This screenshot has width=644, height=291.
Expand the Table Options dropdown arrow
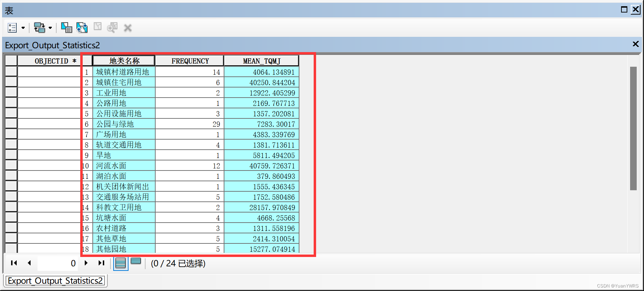23,28
